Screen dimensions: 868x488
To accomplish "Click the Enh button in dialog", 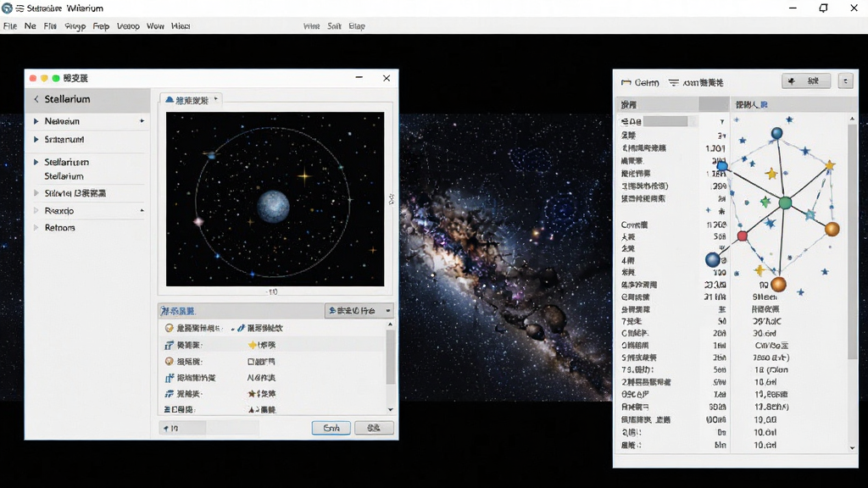I will coord(331,428).
